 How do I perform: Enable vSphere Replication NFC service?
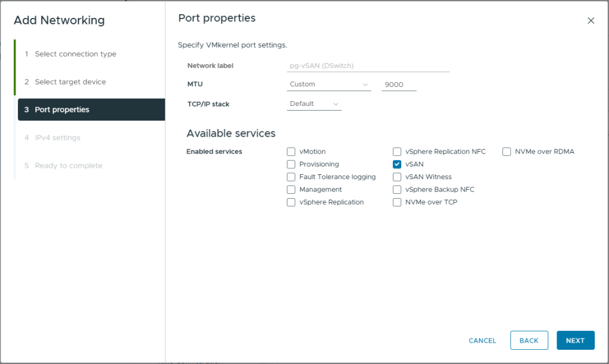tap(397, 152)
